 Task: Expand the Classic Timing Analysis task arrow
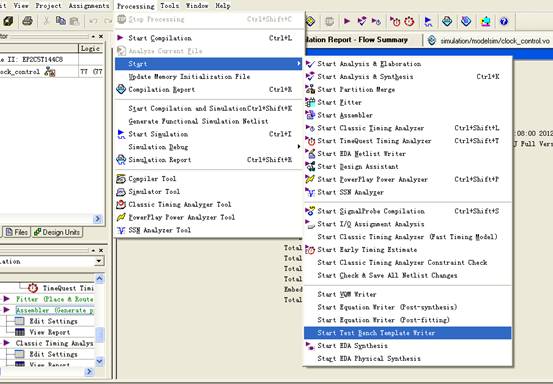coord(6,343)
